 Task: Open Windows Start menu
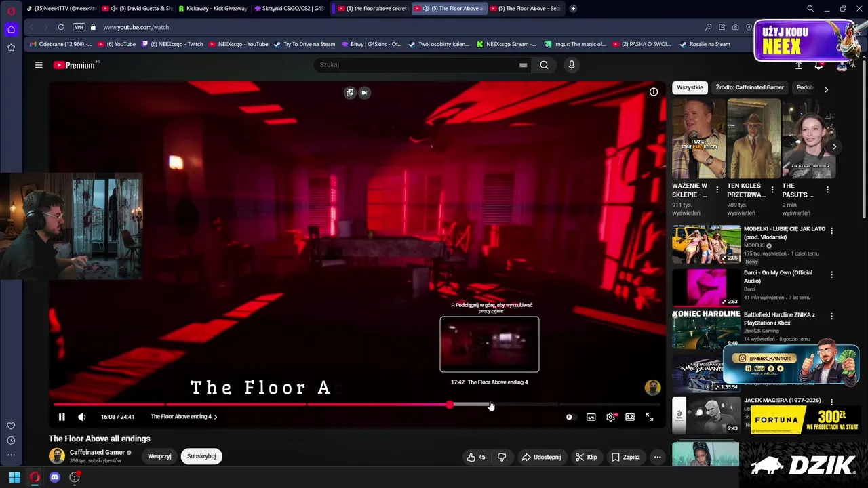point(14,477)
